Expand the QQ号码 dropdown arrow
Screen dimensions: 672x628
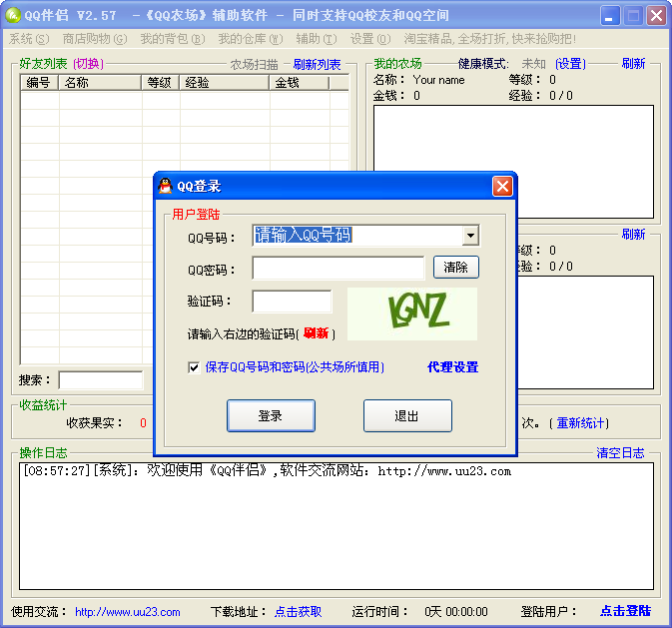[x=470, y=236]
